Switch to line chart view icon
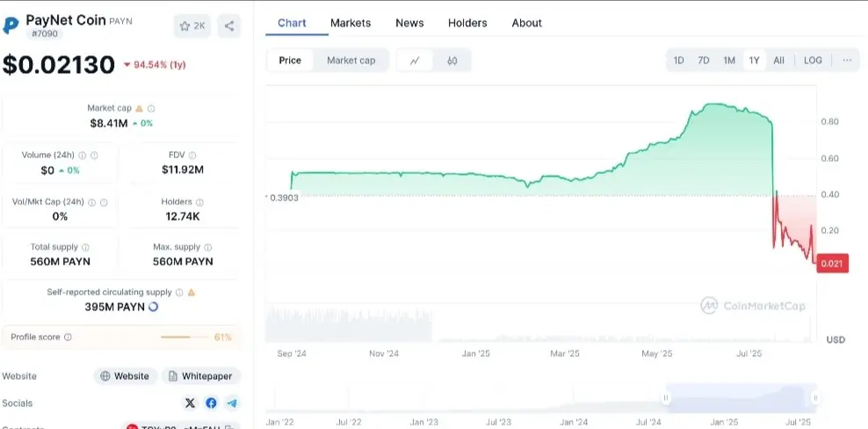Screen dimensions: 868x429 (415, 61)
